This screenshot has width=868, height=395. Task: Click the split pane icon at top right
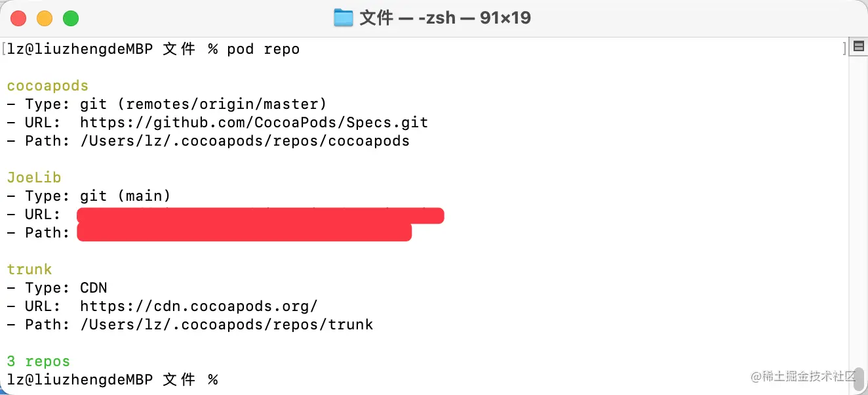tap(858, 47)
